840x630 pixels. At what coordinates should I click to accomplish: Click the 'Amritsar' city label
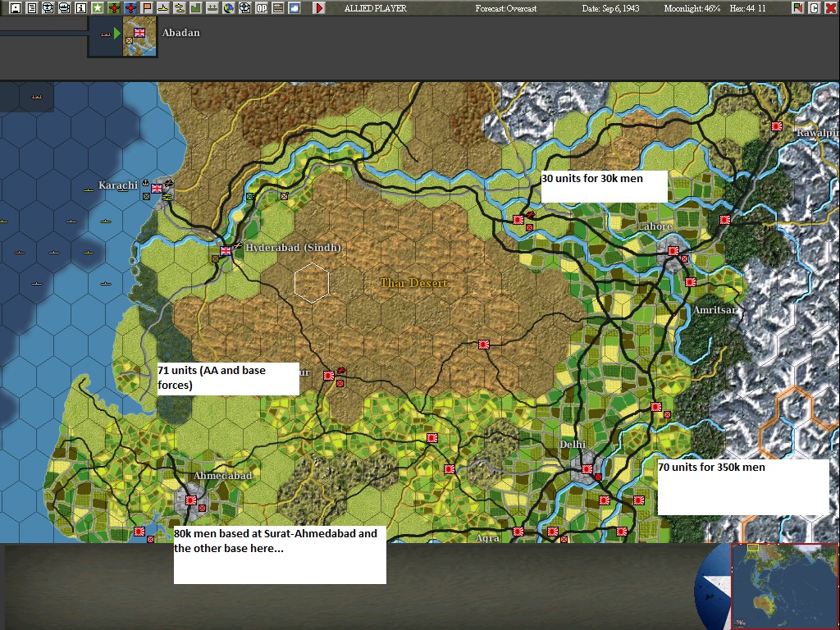pyautogui.click(x=714, y=310)
